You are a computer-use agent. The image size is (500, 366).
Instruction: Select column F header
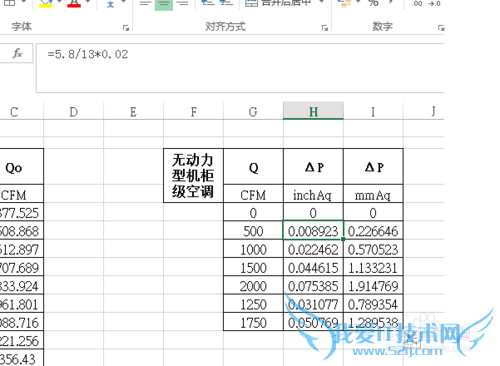(x=193, y=111)
